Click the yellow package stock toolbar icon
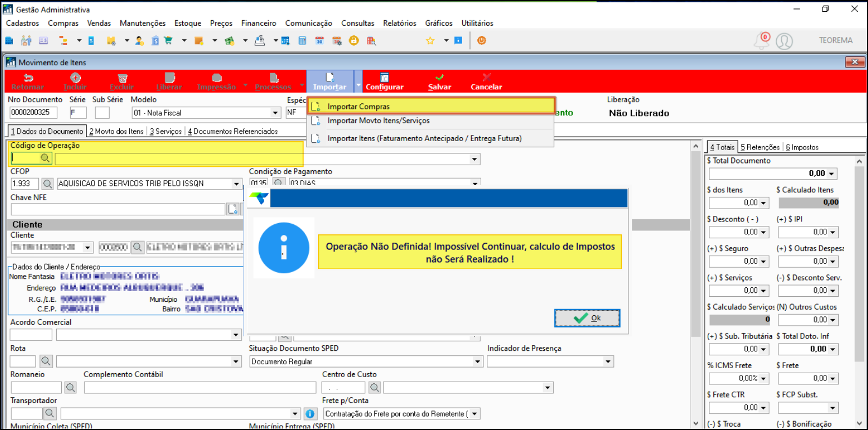Viewport: 868px width, 430px height. (x=111, y=40)
